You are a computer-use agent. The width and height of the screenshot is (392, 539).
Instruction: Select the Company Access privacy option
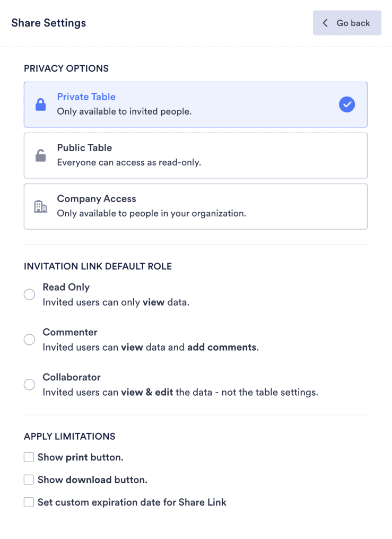[x=195, y=206]
